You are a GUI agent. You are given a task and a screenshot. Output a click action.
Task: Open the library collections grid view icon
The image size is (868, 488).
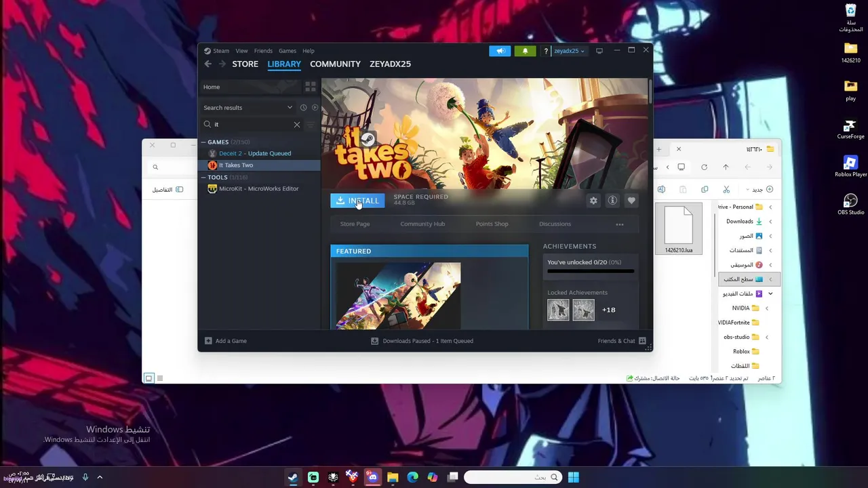click(311, 87)
